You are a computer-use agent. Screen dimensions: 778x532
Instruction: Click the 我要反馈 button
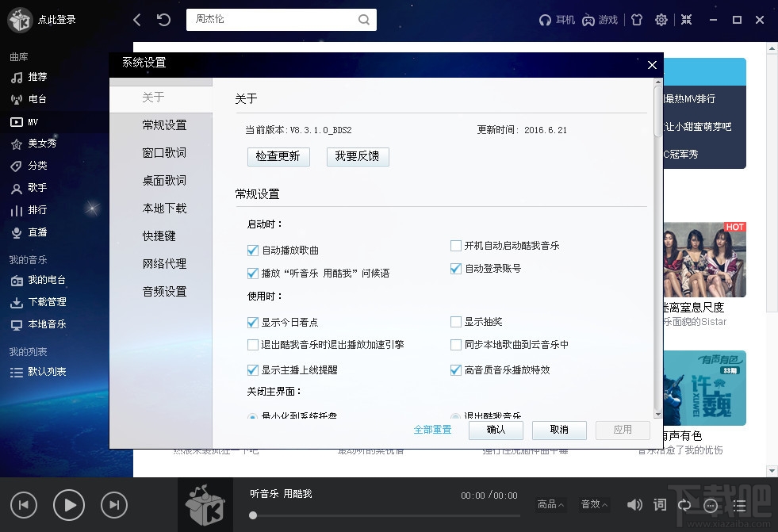pos(358,157)
